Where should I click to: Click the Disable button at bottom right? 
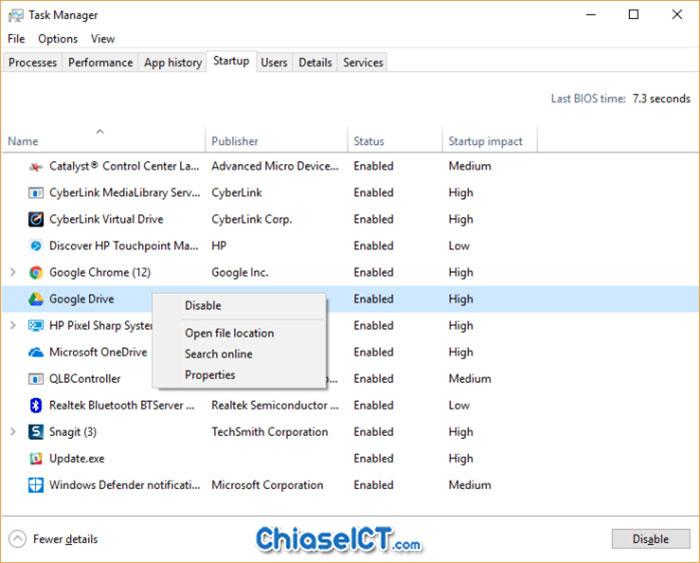click(650, 539)
